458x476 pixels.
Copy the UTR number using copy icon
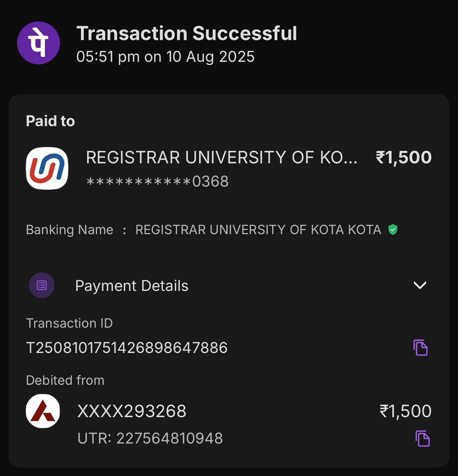tap(422, 438)
